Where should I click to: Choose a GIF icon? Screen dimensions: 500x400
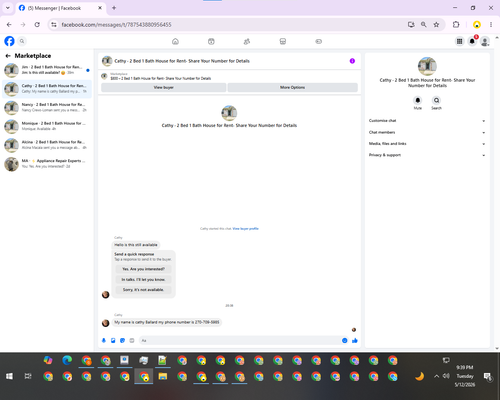click(132, 340)
